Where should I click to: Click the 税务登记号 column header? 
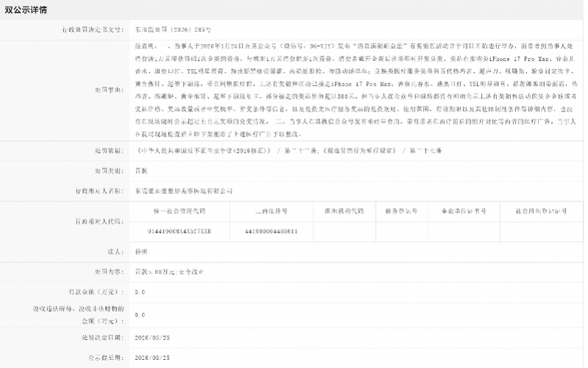(x=401, y=212)
